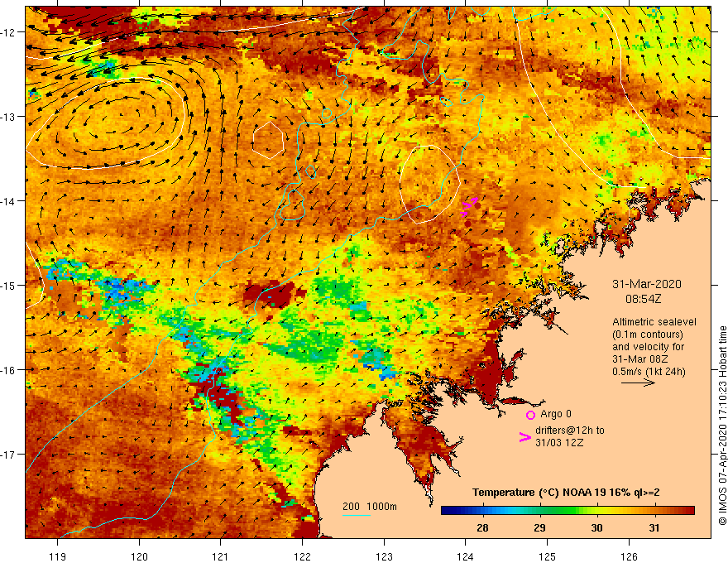Viewport: 728px width, 563px height.
Task: Click the latitude axis label '-15'
Action: coord(8,285)
